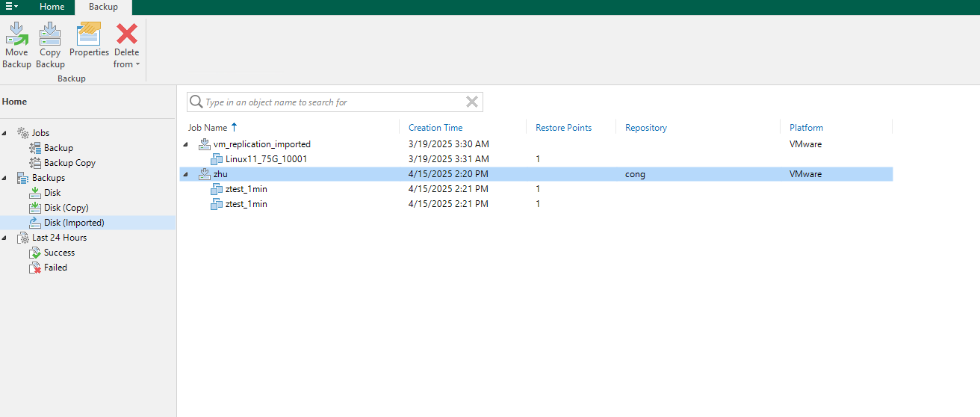Sort by Creation Time column header
Viewport: 980px width, 417px height.
pyautogui.click(x=435, y=128)
